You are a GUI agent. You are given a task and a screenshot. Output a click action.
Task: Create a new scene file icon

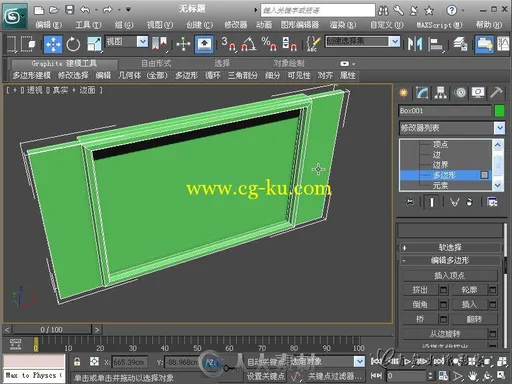(39, 10)
